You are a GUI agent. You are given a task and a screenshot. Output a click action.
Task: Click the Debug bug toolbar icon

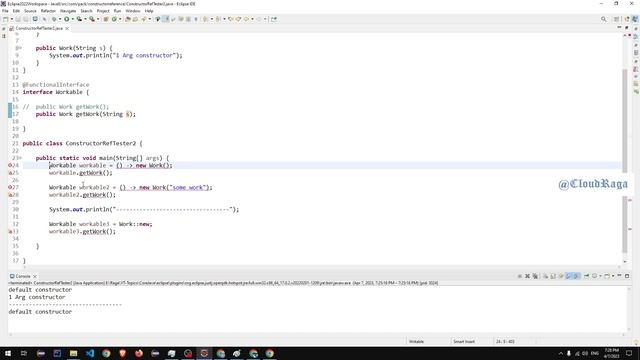tap(54, 19)
